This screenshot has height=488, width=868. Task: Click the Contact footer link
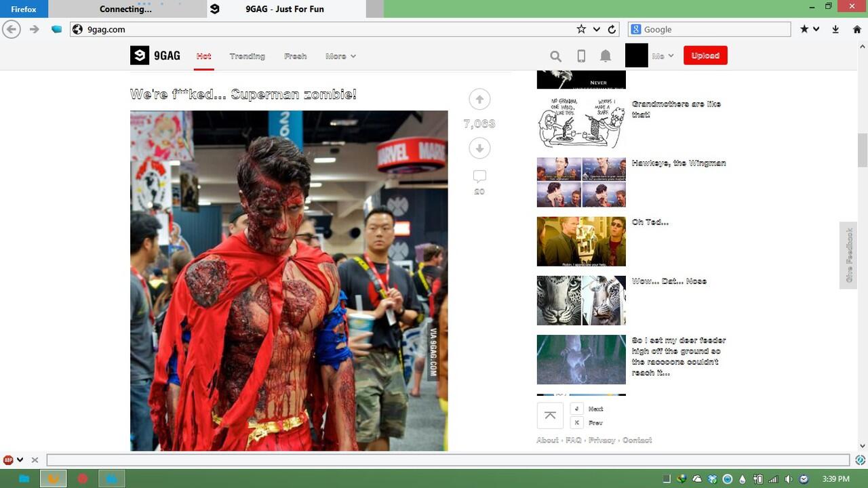coord(637,441)
